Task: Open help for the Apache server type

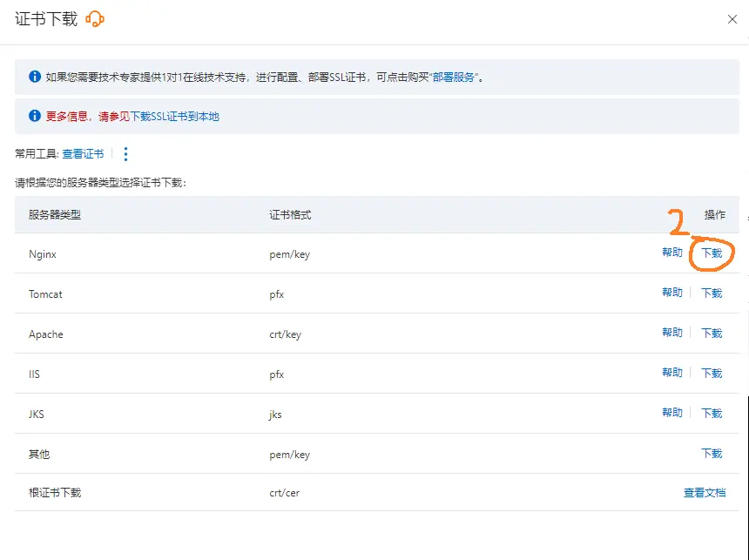Action: (672, 333)
